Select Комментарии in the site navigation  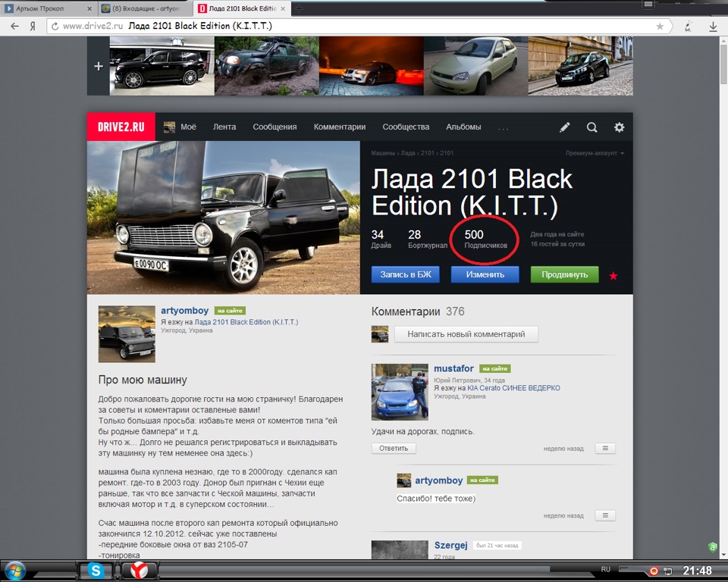point(339,127)
